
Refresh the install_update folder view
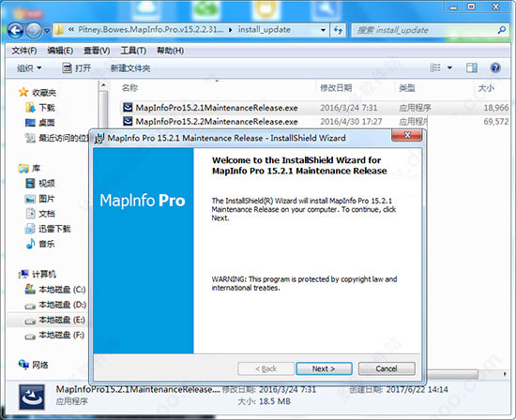click(x=338, y=30)
